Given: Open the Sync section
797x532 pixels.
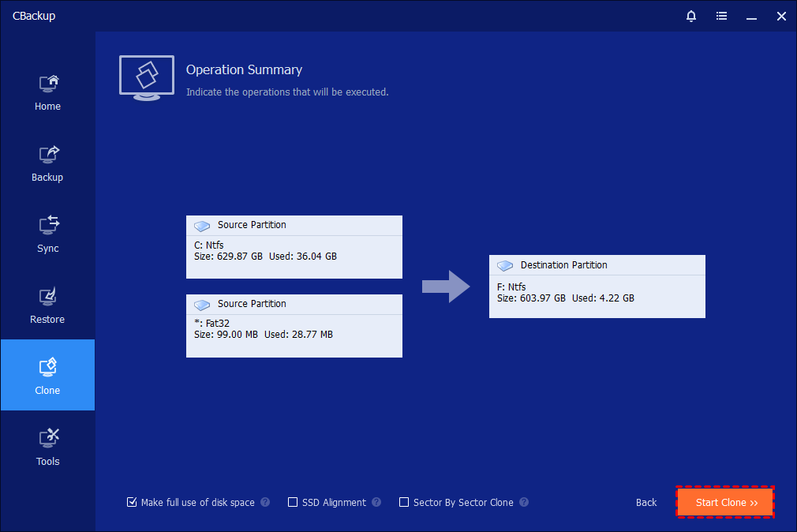Looking at the screenshot, I should pyautogui.click(x=47, y=234).
